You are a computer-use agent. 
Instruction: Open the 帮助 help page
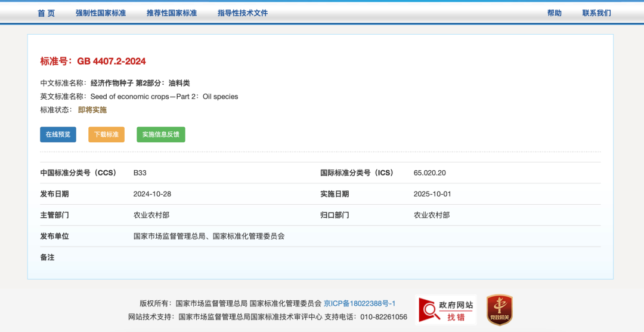(x=555, y=13)
